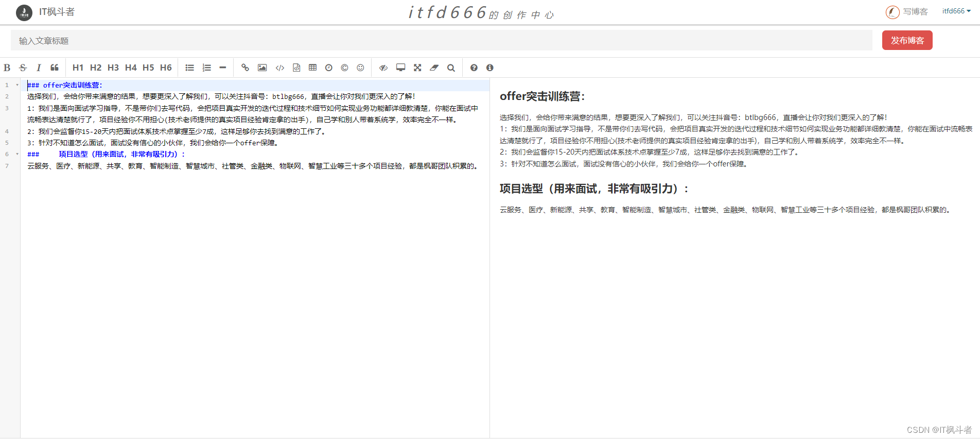The image size is (980, 439).
Task: Apply italic formatting
Action: coord(39,67)
